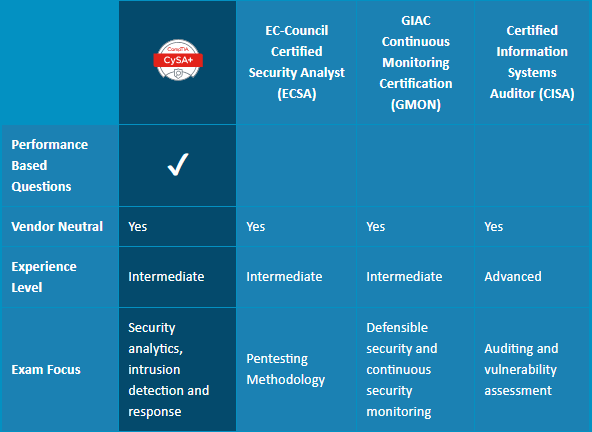Select the Auditing and vulnerability assessment cell
The image size is (592, 432).
click(x=521, y=369)
